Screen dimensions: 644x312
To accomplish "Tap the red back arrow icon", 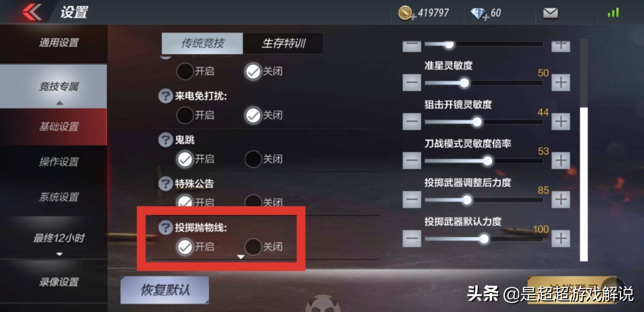I will coord(31,12).
